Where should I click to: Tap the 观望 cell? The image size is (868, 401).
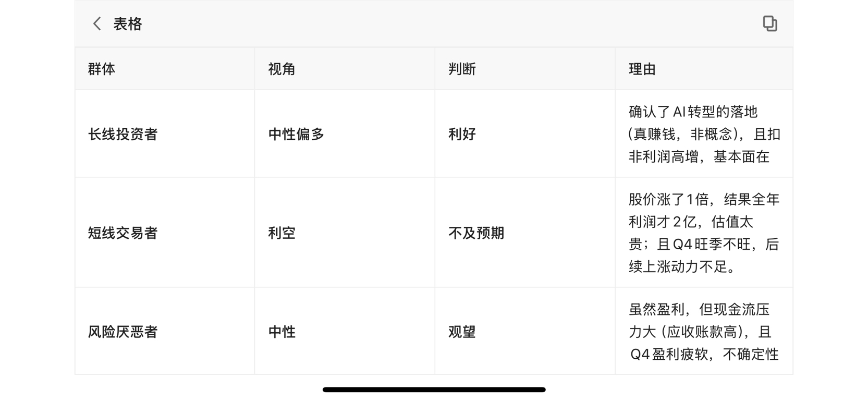[462, 332]
